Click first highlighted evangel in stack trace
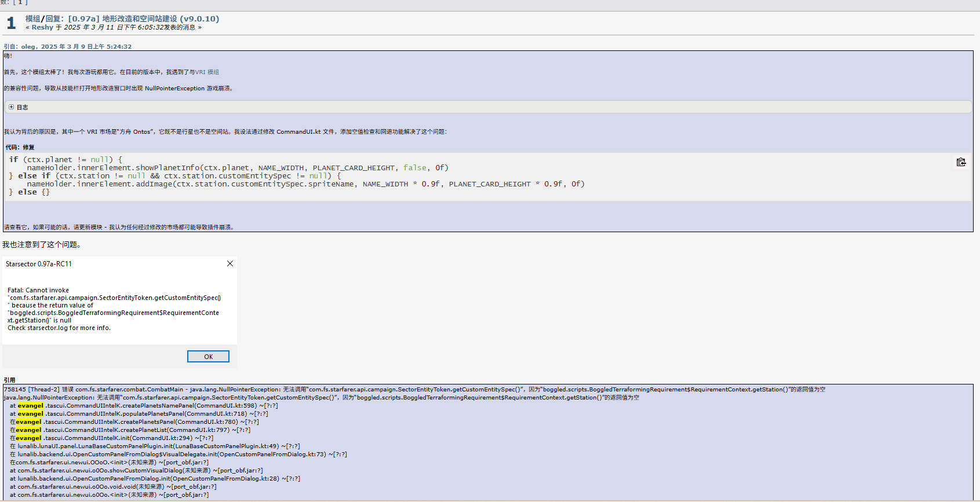 point(31,406)
